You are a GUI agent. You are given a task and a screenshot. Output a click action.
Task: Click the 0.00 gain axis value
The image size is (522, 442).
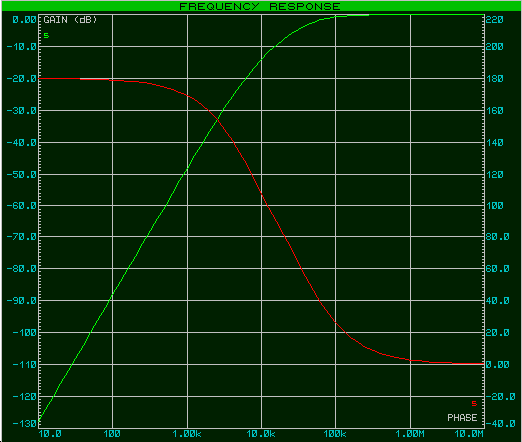[x=24, y=20]
